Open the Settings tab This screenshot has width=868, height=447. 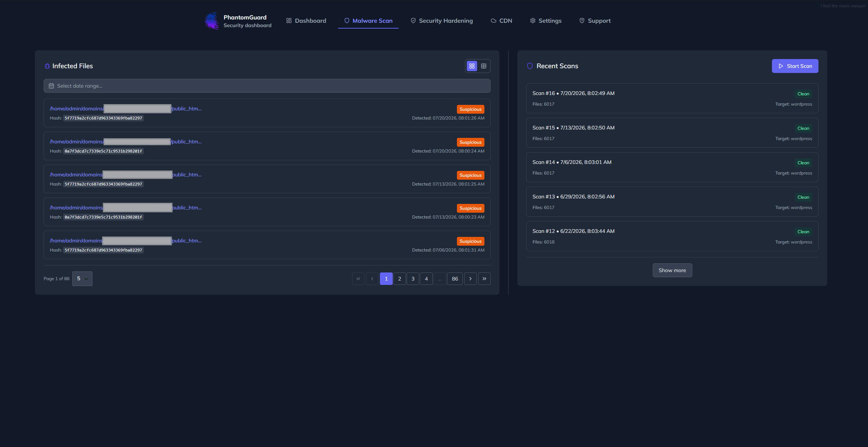(x=546, y=21)
